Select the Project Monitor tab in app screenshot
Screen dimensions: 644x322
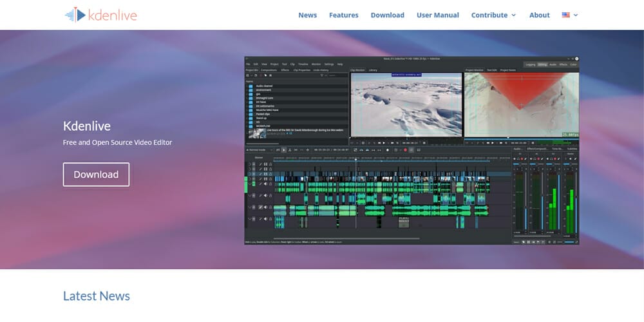475,70
